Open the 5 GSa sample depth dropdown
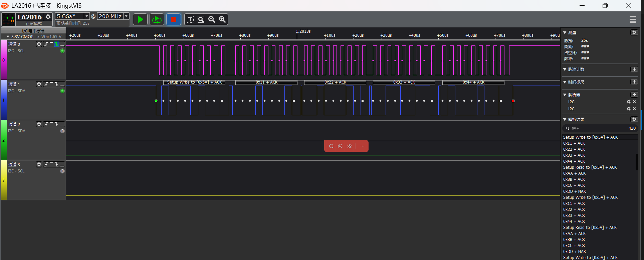The width and height of the screenshot is (644, 260). point(86,16)
